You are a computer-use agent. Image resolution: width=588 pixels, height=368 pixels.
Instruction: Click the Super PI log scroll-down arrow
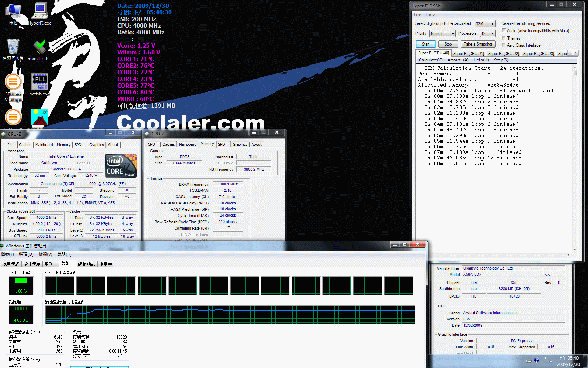tap(574, 249)
